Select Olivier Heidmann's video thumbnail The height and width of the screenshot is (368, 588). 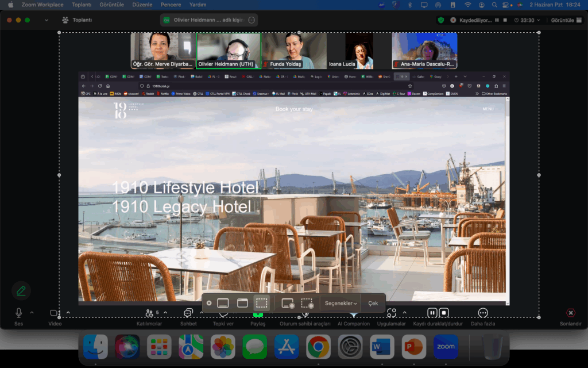pyautogui.click(x=229, y=51)
